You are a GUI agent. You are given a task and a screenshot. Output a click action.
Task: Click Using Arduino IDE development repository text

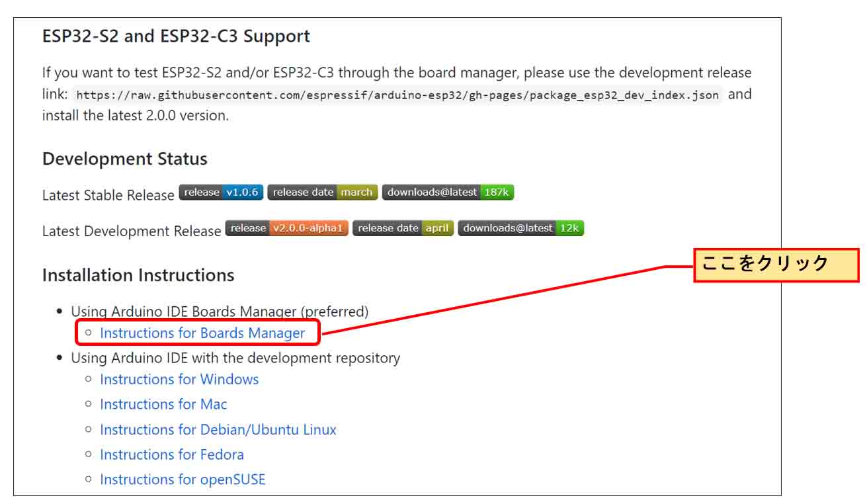pyautogui.click(x=235, y=358)
